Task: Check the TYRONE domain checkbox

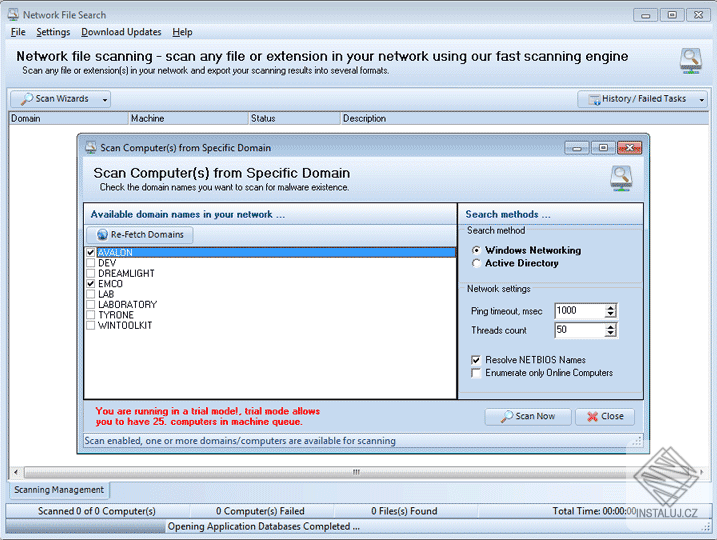Action: click(x=91, y=315)
